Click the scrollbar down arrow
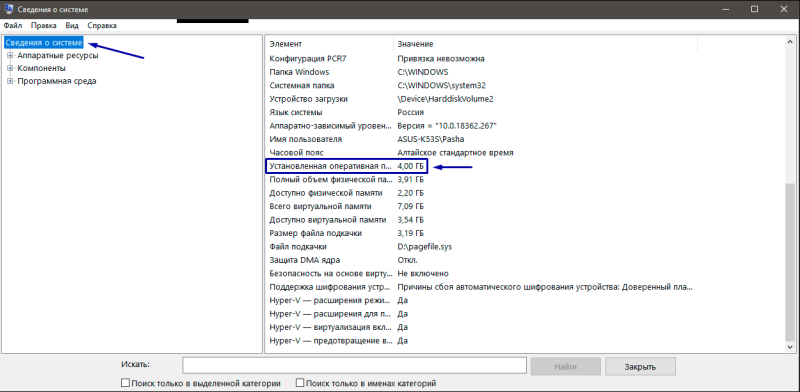This screenshot has height=392, width=800. (x=790, y=347)
